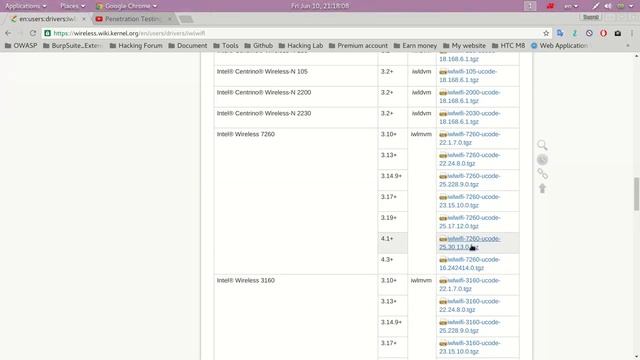Viewport: 640px width, 360px height.
Task: Open the Premium account bookmark folder
Action: tap(358, 45)
